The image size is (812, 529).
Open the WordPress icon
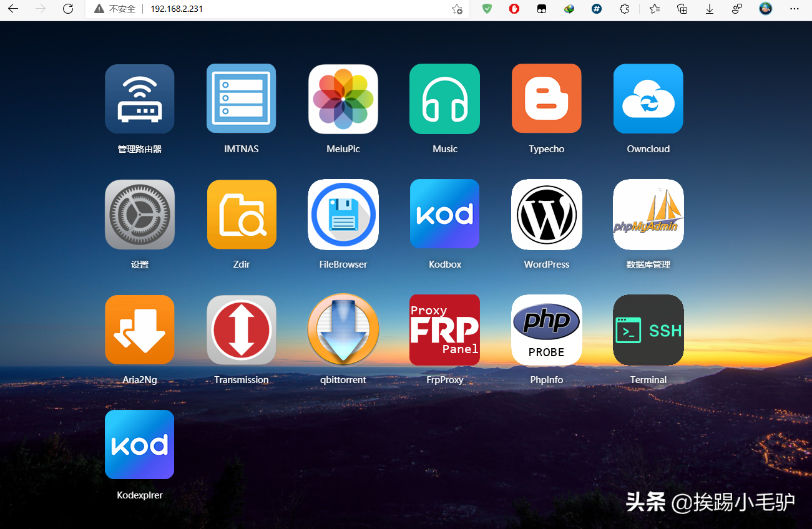547,214
